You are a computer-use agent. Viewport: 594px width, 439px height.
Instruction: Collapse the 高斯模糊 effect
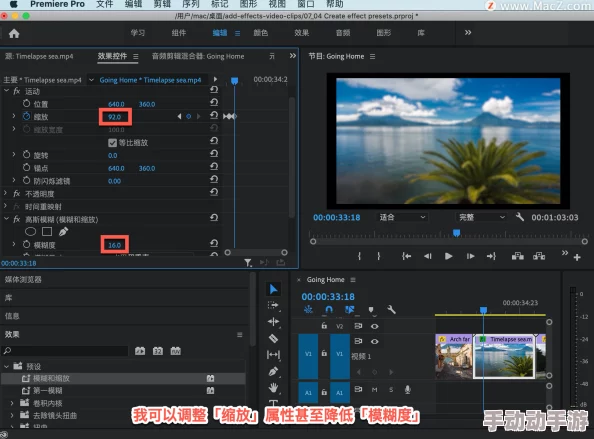pyautogui.click(x=6, y=219)
